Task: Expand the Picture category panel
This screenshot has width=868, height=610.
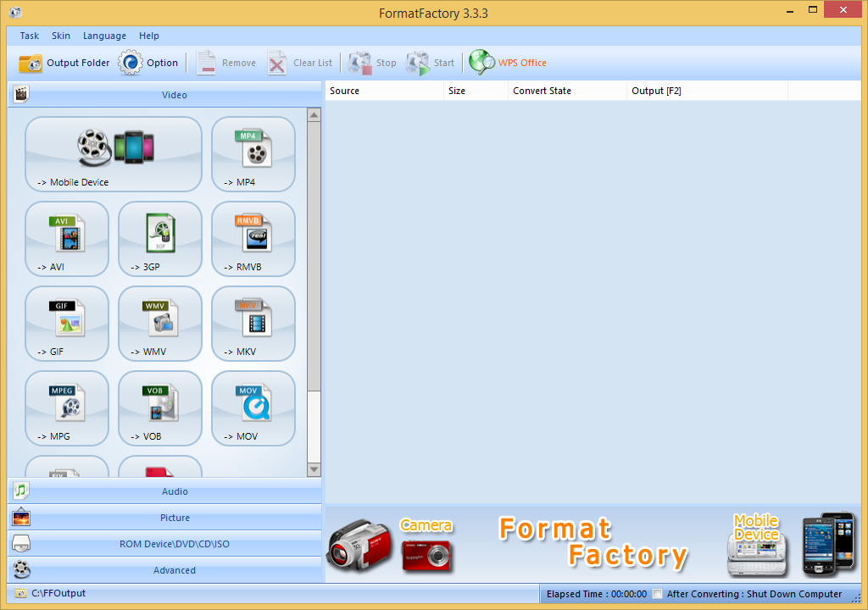Action: 164,518
